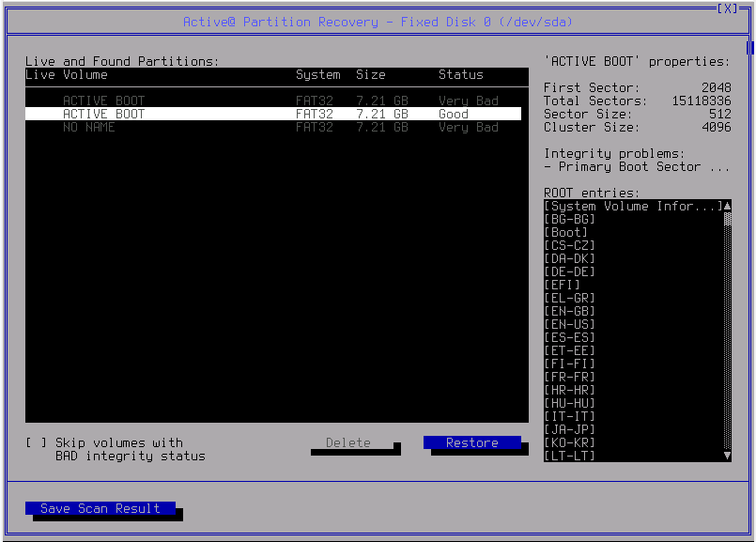Click the Sector Size value 512
756x542 pixels.
720,115
